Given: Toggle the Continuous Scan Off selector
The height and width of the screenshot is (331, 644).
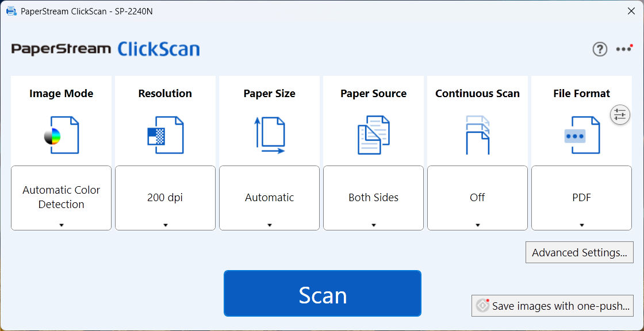Looking at the screenshot, I should coord(477,198).
